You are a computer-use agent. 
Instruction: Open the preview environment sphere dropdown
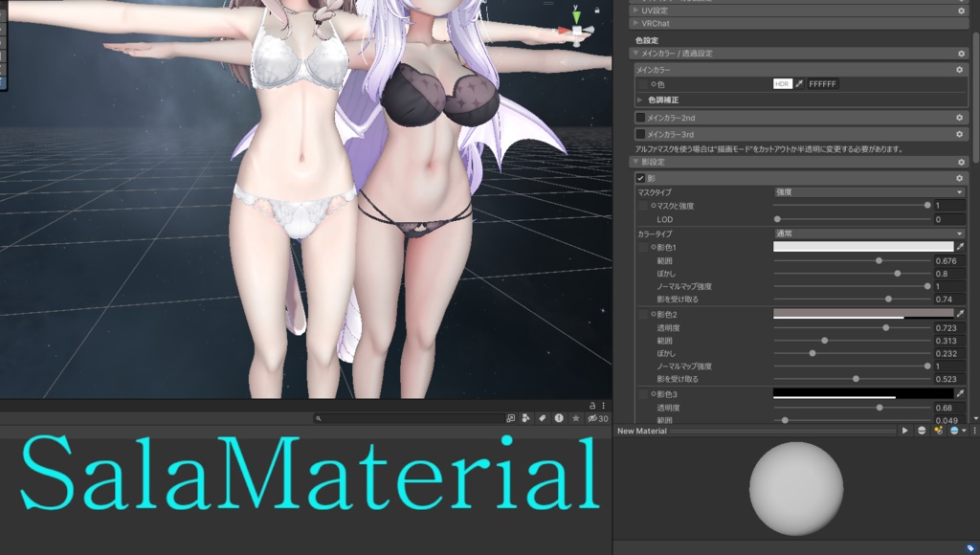tap(957, 431)
